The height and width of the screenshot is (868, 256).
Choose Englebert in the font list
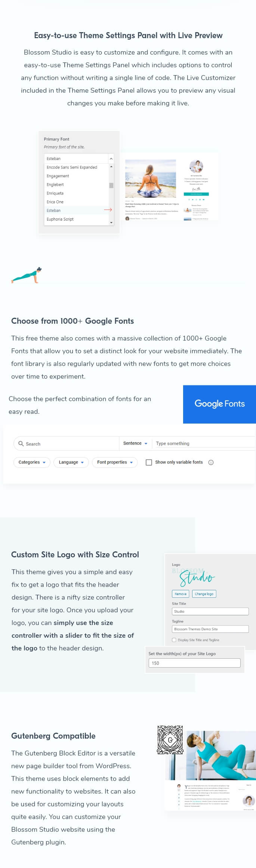[55, 185]
